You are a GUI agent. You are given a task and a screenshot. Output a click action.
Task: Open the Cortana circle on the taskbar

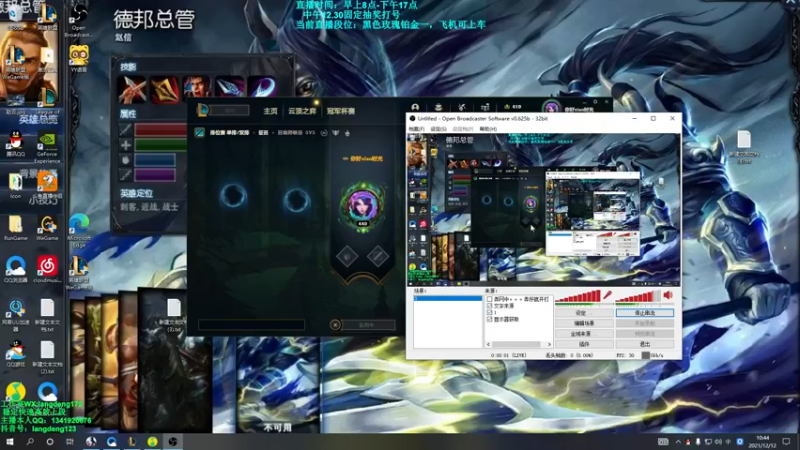click(49, 441)
